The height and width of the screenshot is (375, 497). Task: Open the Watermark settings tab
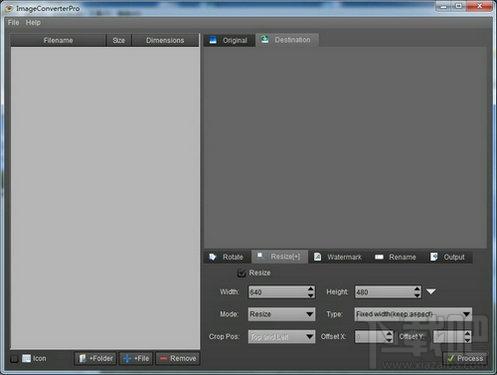(338, 257)
